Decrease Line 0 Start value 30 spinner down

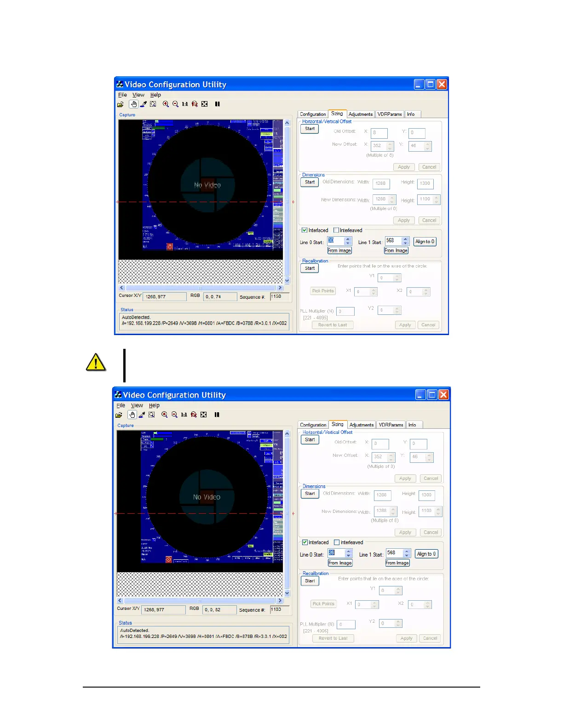coord(348,243)
